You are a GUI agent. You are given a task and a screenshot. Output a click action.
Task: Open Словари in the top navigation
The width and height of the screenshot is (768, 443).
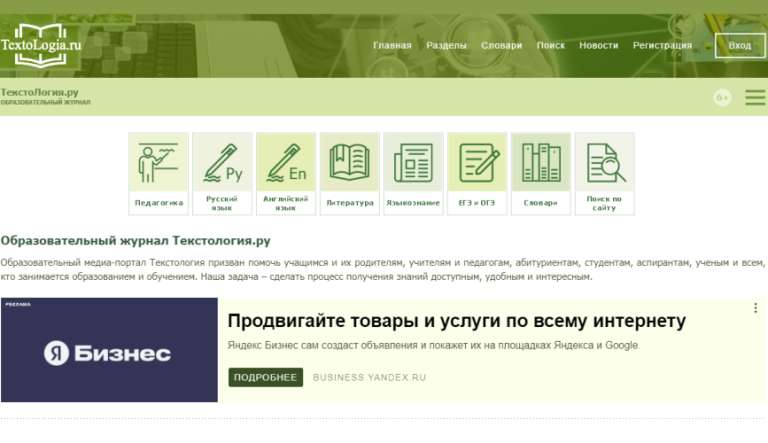point(502,46)
